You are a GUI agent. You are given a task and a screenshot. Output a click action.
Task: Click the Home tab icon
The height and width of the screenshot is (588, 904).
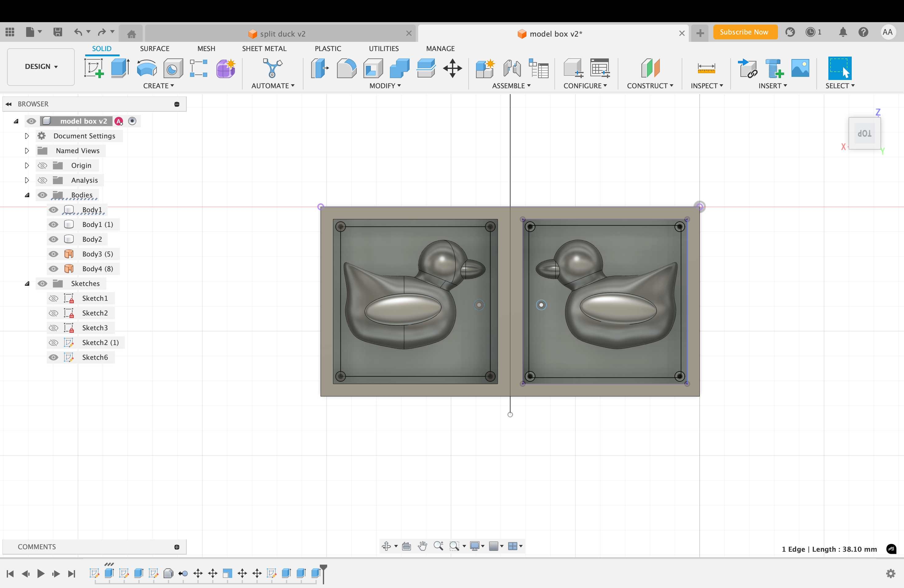pyautogui.click(x=131, y=34)
